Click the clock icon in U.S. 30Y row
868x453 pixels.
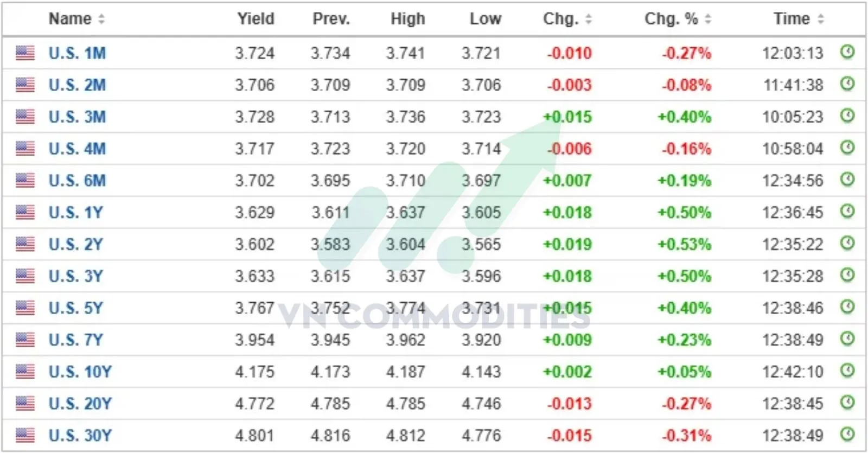pos(847,434)
